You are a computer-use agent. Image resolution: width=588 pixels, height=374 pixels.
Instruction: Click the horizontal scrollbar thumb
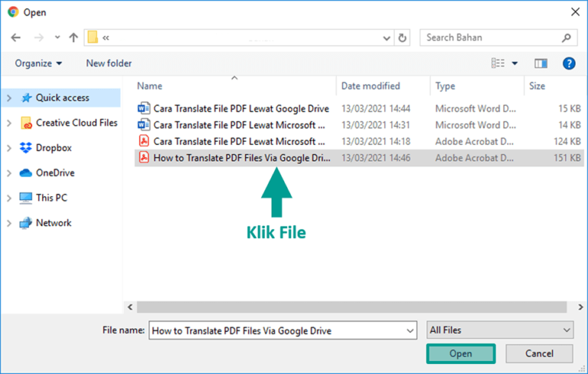(x=351, y=307)
